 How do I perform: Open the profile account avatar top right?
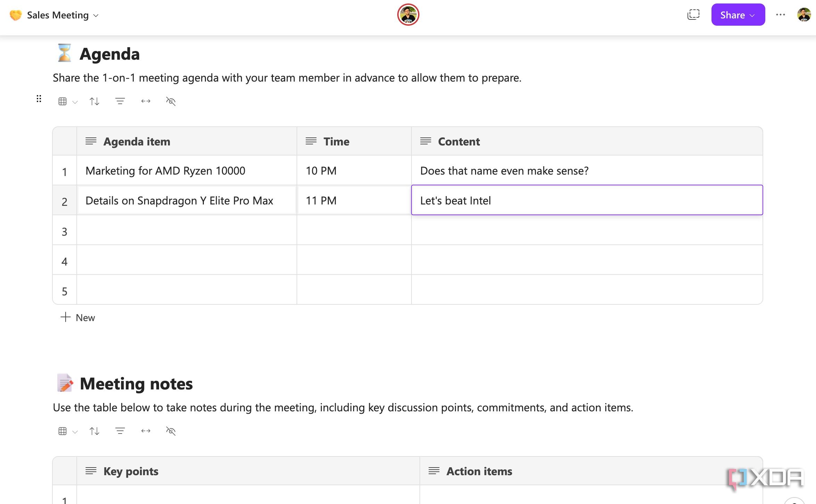point(804,15)
